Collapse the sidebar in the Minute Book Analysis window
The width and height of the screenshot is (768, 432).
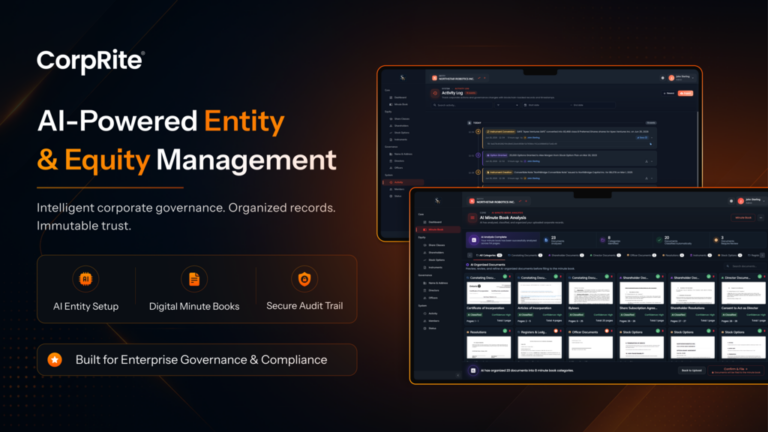pyautogui.click(x=458, y=375)
